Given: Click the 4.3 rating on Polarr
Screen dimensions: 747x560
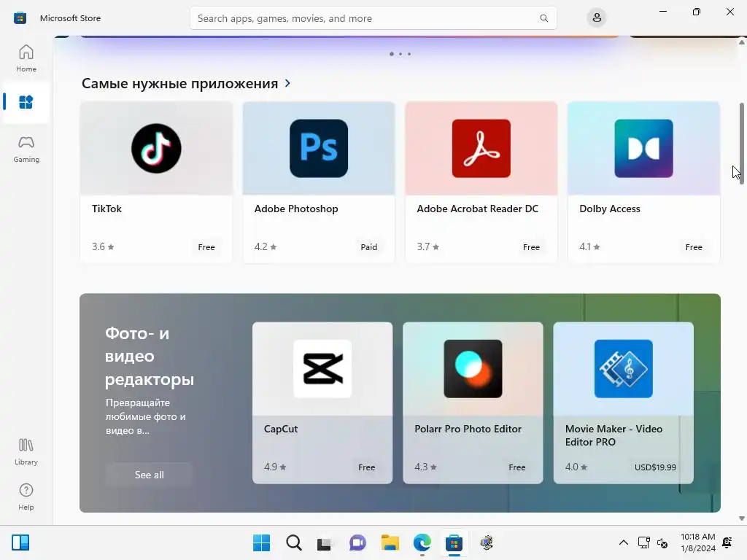Looking at the screenshot, I should [x=425, y=467].
